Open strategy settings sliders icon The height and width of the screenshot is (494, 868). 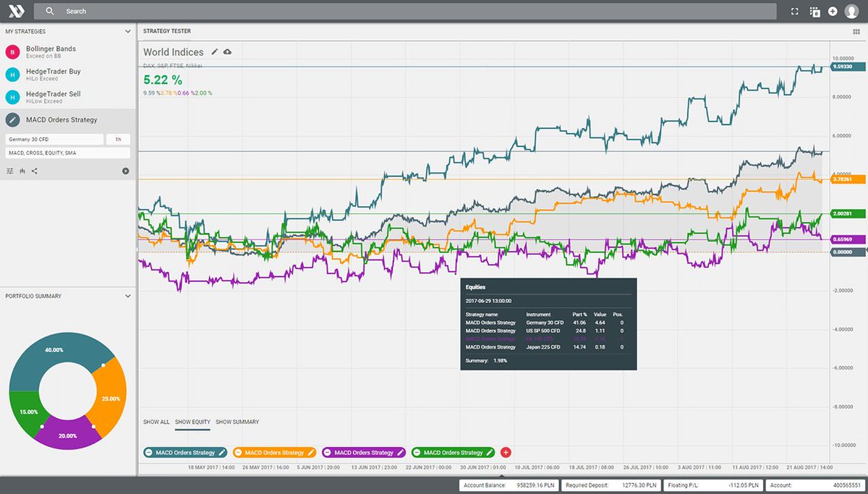click(x=10, y=171)
